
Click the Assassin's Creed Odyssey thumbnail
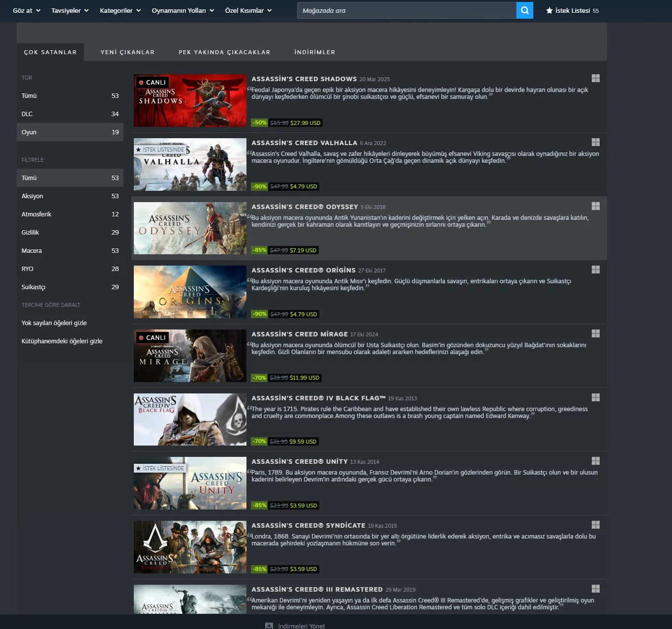[x=190, y=228]
